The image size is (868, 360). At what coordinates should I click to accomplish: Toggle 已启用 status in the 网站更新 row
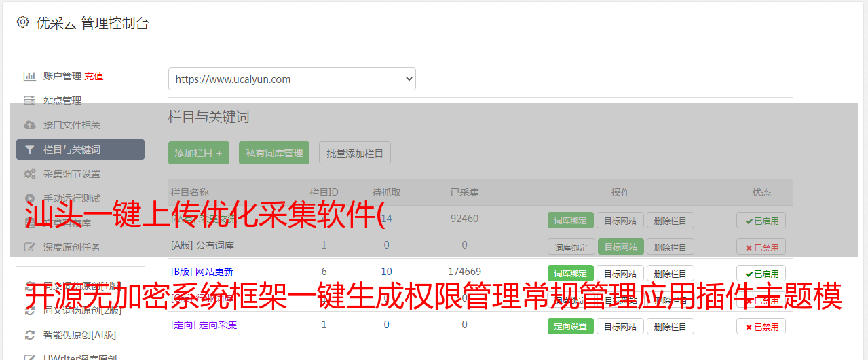tap(761, 273)
